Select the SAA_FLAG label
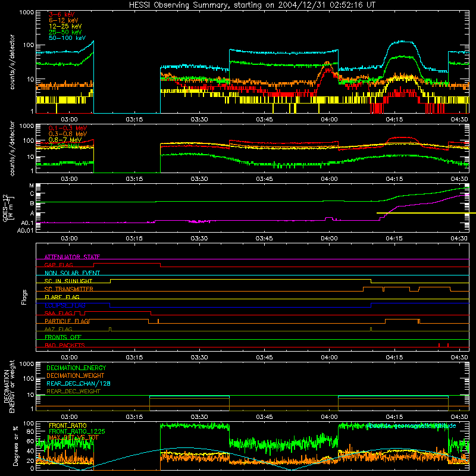 click(58, 313)
